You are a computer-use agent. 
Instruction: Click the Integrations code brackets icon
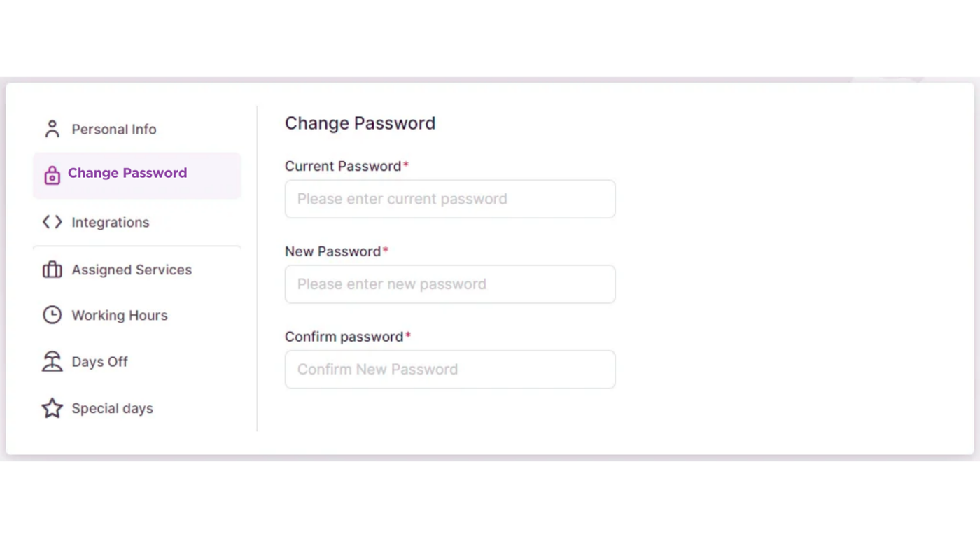click(52, 222)
